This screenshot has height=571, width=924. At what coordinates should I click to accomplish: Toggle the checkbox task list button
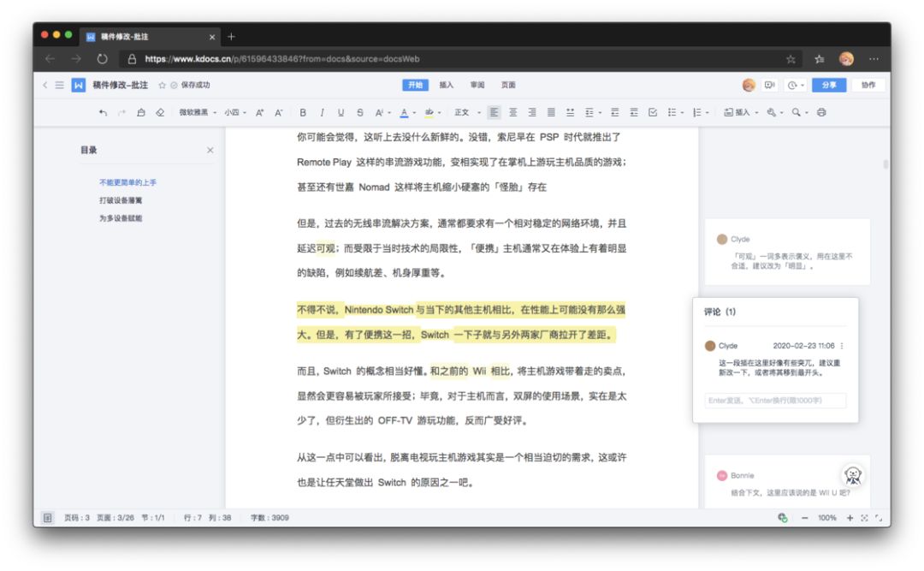click(x=653, y=112)
